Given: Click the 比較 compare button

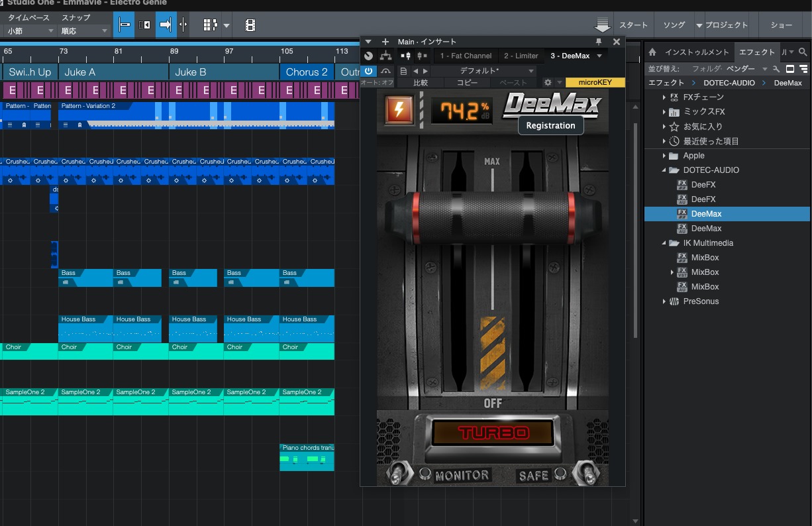Looking at the screenshot, I should pyautogui.click(x=421, y=83).
